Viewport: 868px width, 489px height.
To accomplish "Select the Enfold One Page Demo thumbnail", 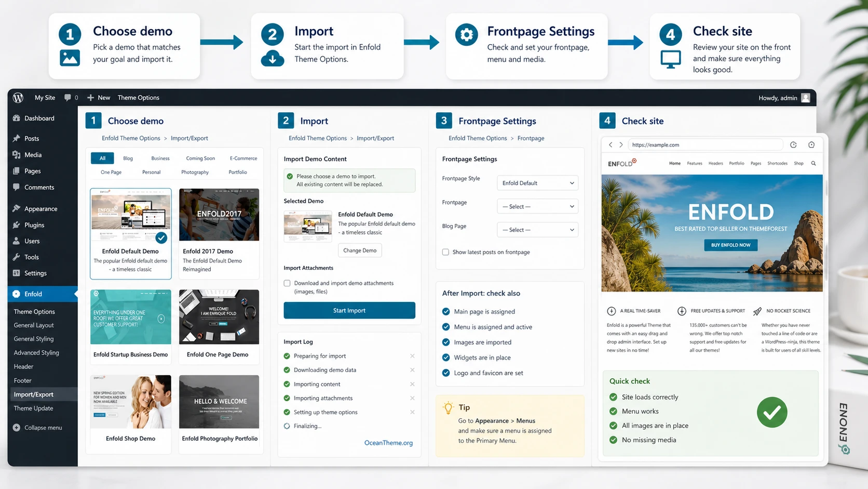I will tap(219, 317).
